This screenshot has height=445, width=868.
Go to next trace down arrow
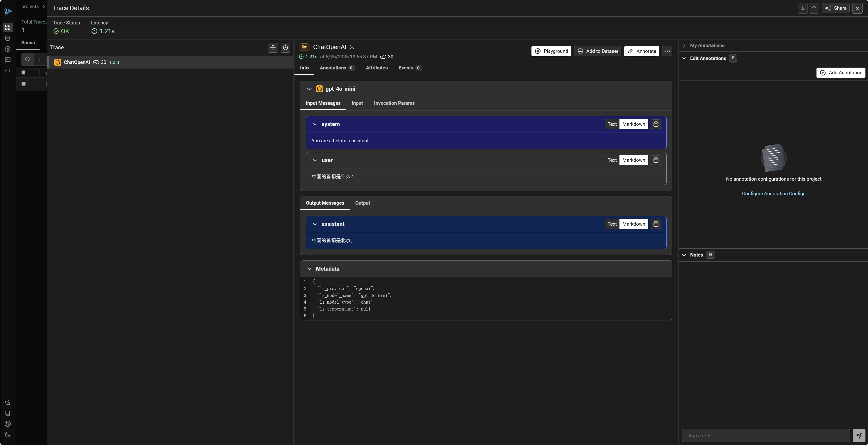click(802, 8)
